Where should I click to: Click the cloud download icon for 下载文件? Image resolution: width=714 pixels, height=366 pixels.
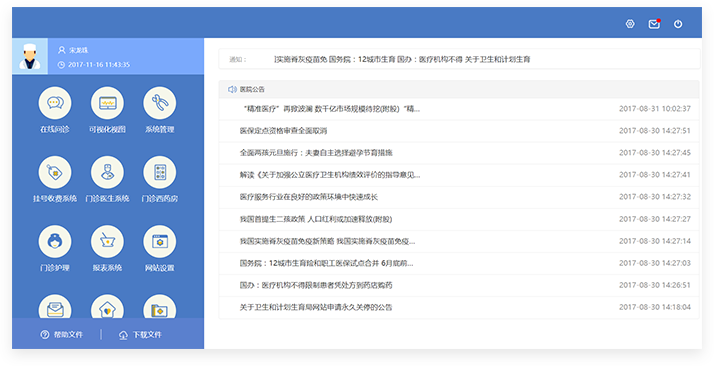(x=123, y=335)
